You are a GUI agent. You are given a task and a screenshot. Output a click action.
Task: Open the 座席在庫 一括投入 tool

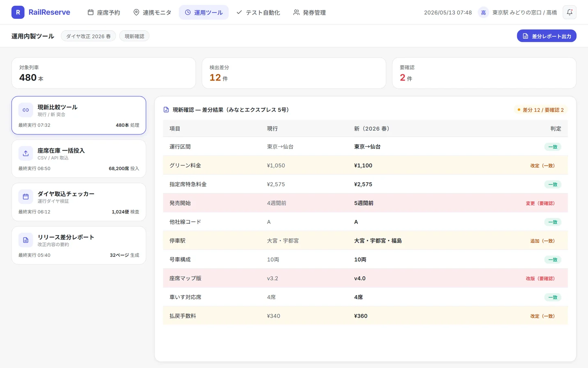pyautogui.click(x=79, y=159)
